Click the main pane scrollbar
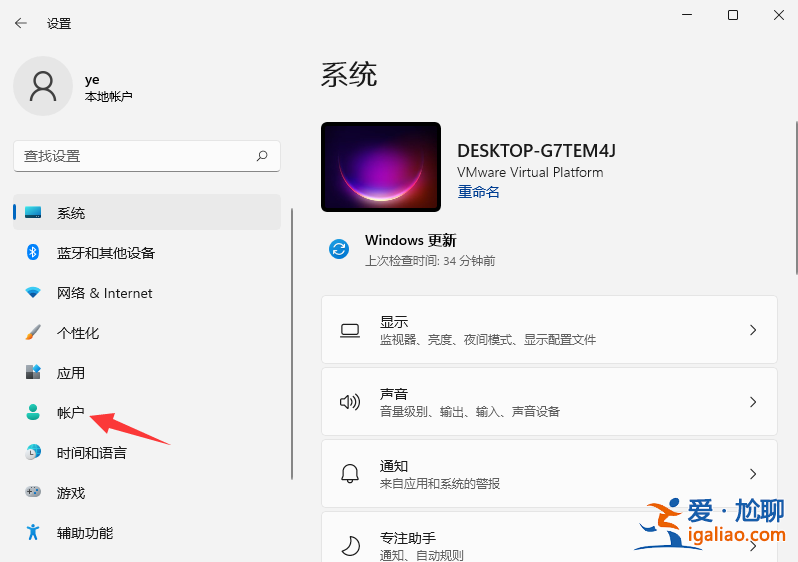This screenshot has height=562, width=798. point(796,198)
